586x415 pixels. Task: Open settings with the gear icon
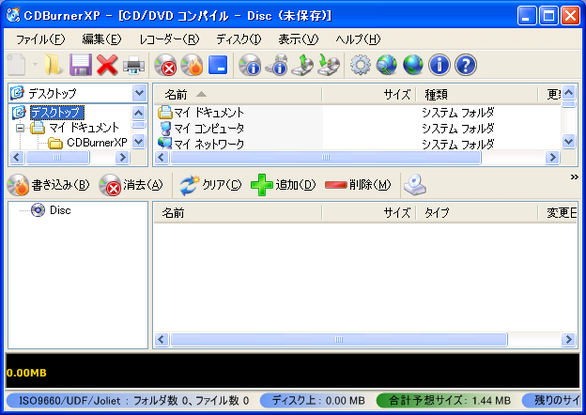pos(360,65)
